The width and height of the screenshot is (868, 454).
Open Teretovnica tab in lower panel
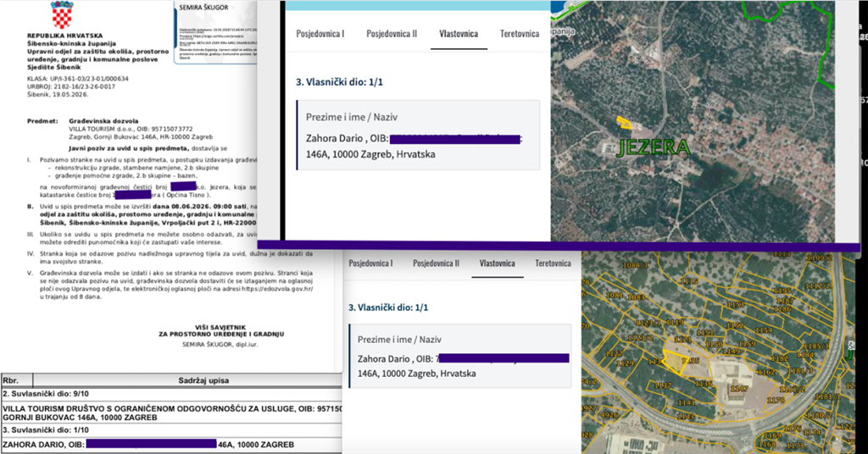[x=553, y=263]
